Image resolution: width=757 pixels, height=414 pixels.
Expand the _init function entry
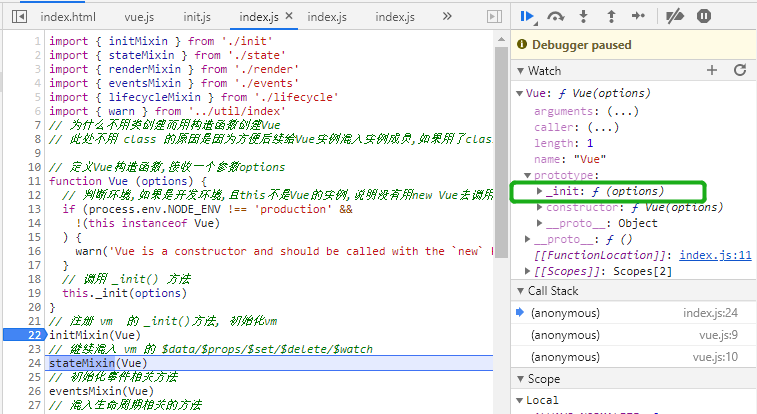[x=539, y=191]
